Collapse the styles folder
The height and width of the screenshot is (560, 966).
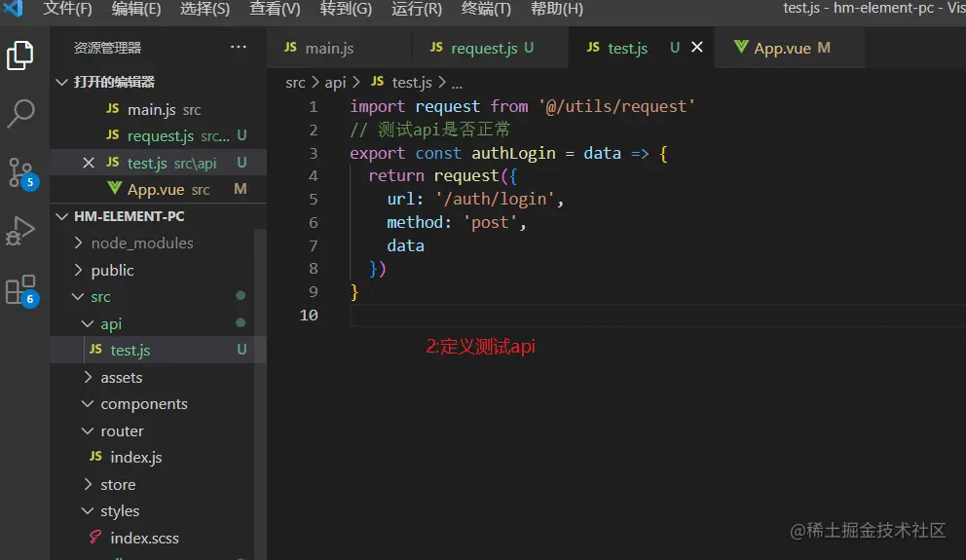coord(153,510)
